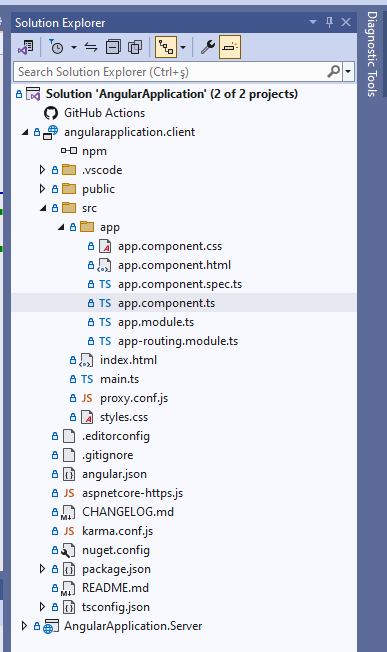Click Sync with Active Document icon
This screenshot has height=652, width=387.
91,47
